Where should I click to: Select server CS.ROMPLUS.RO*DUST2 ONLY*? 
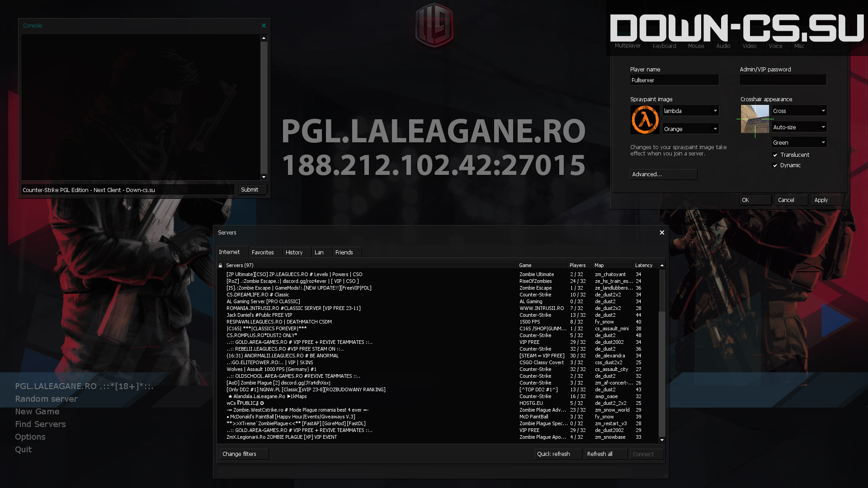point(438,336)
